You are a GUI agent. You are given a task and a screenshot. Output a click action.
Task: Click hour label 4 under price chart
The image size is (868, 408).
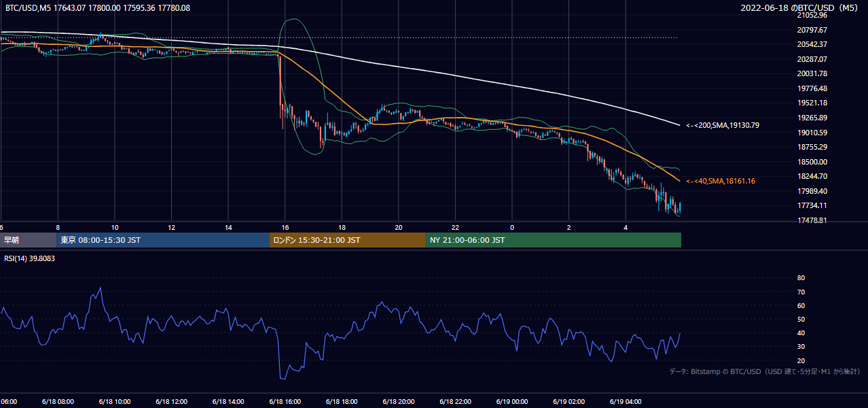tap(626, 227)
